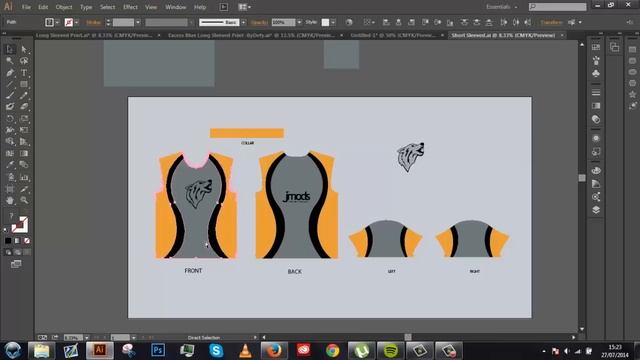The height and width of the screenshot is (360, 640).
Task: Set paint mode to Gradient
Action: (17, 241)
